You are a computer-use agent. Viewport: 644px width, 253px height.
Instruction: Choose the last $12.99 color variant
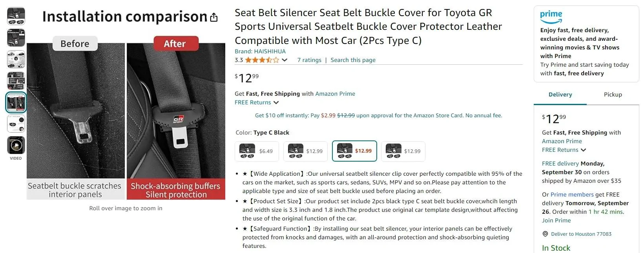[403, 151]
